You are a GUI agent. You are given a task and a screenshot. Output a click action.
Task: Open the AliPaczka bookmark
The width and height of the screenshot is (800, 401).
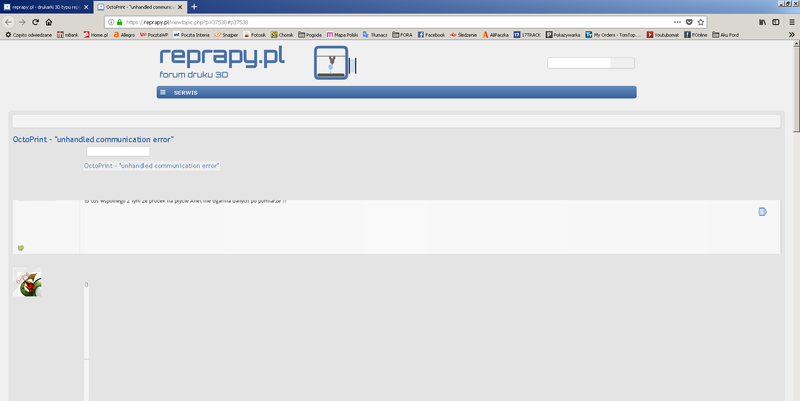495,35
